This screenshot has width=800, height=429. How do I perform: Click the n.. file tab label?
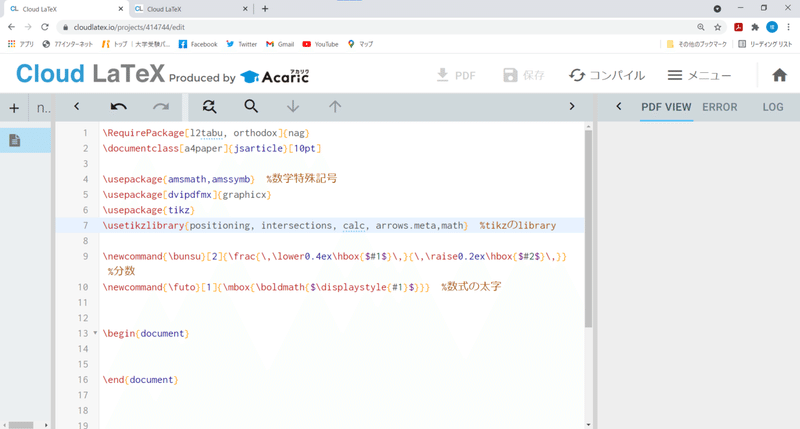43,108
